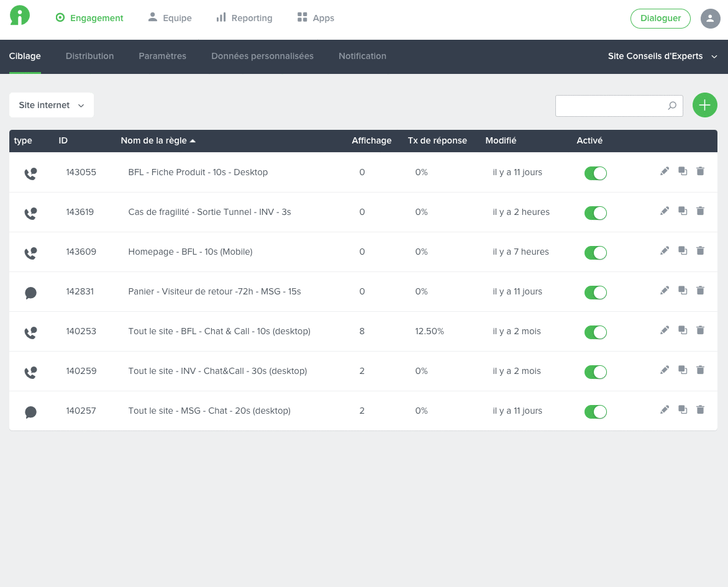Delete rule Tout le site - INV
The width and height of the screenshot is (728, 587).
[x=700, y=370]
